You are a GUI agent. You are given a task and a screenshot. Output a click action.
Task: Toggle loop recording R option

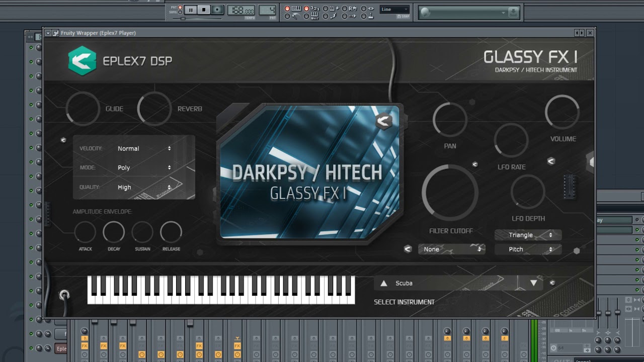(x=351, y=9)
